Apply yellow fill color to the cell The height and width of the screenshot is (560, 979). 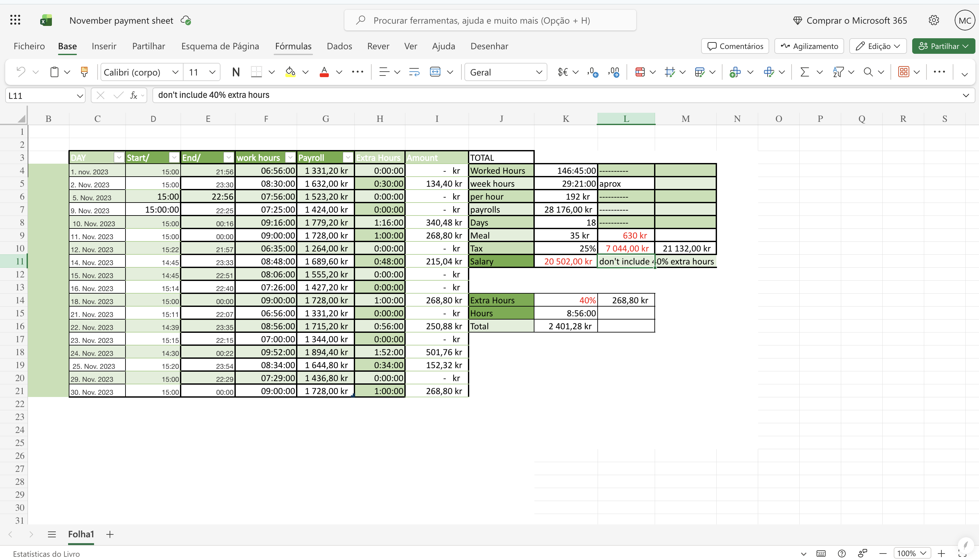click(x=291, y=72)
